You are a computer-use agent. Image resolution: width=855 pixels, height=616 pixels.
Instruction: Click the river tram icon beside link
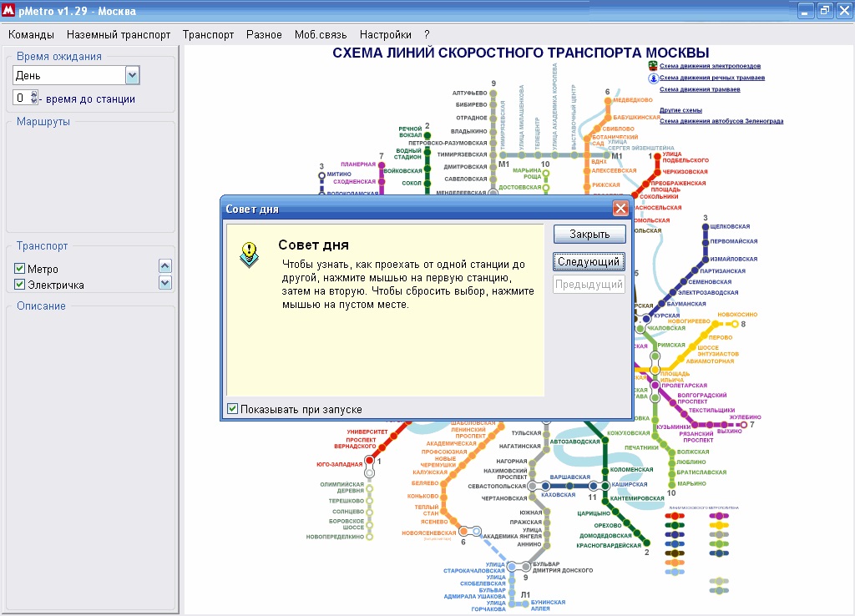pos(653,78)
